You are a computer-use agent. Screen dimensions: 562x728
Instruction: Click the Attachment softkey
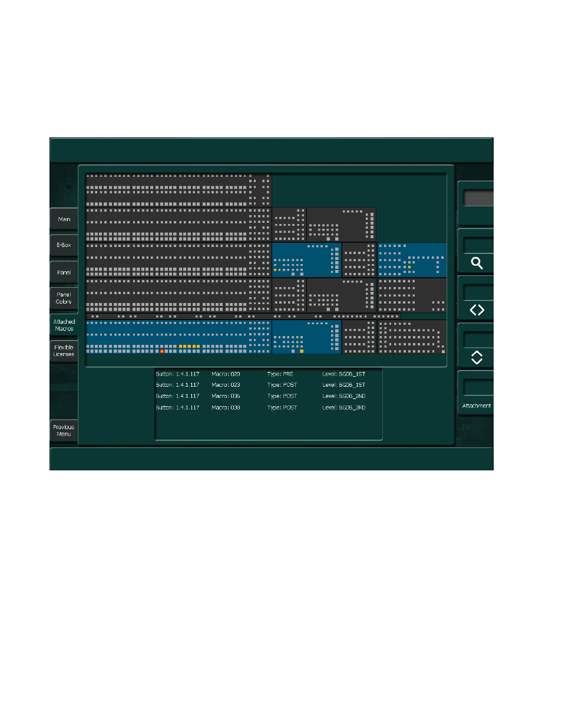[476, 406]
